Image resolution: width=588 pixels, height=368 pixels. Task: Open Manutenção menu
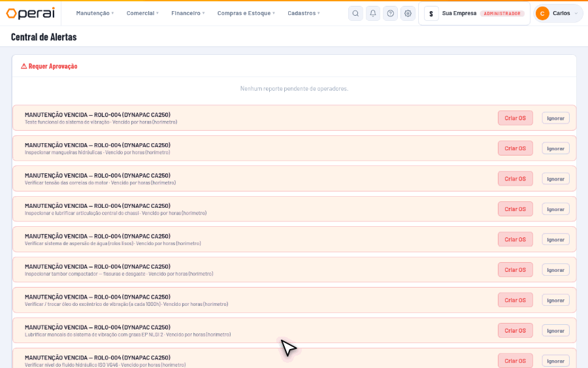point(95,13)
